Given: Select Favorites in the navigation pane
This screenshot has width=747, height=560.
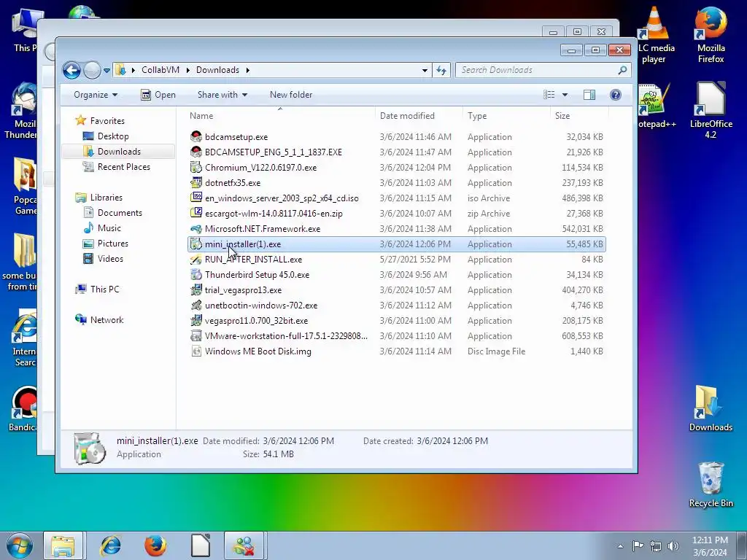Looking at the screenshot, I should click(x=107, y=121).
